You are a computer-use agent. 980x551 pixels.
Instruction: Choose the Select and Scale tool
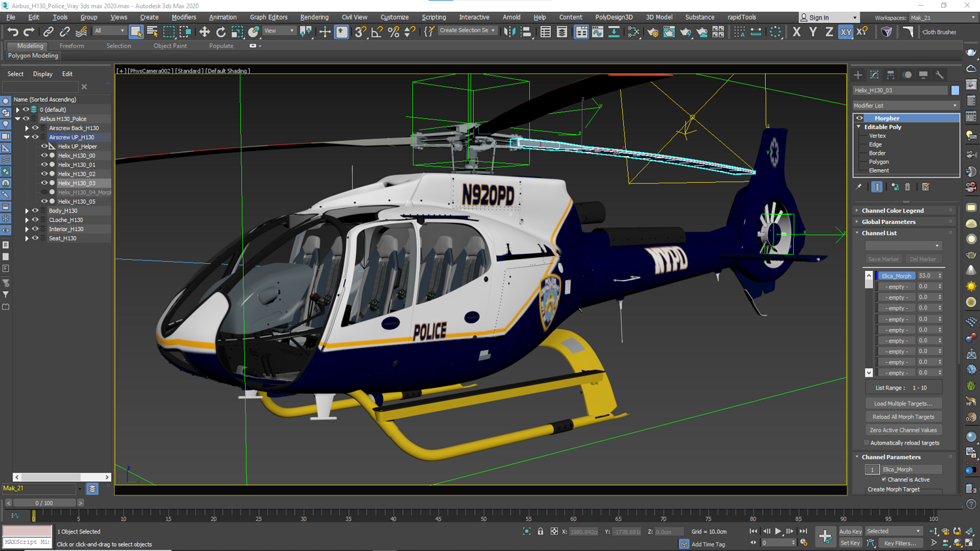click(237, 31)
